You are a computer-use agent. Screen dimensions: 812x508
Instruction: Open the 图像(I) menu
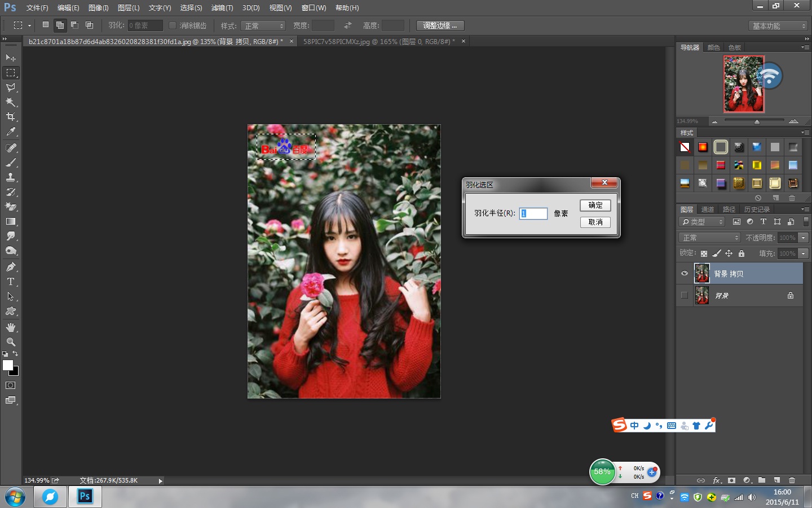[x=98, y=8]
